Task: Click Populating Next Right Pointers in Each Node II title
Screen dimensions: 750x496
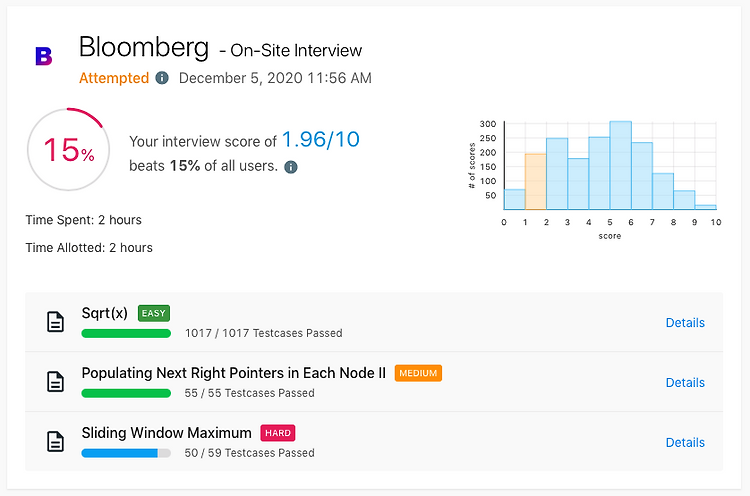Action: (x=233, y=373)
